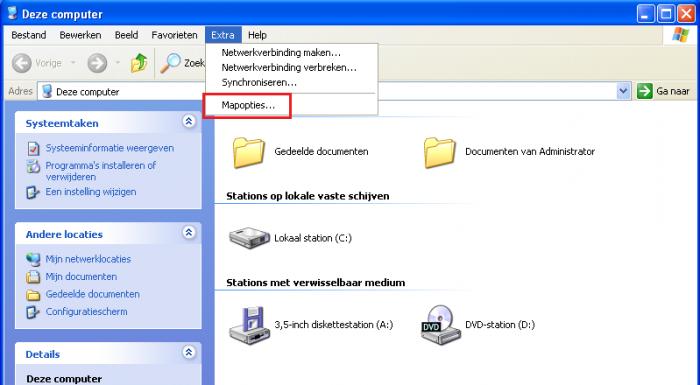
Task: Click Stations op lokale vaste schijven heading
Action: pos(308,196)
